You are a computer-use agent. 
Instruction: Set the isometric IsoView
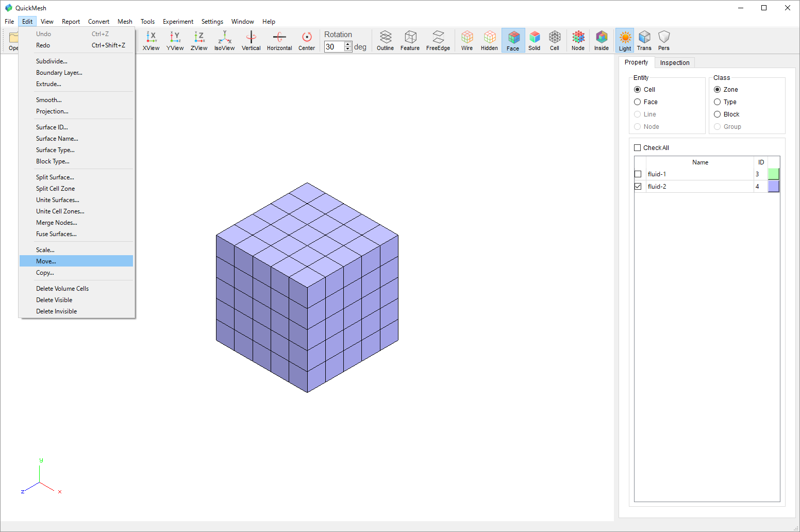(x=224, y=40)
